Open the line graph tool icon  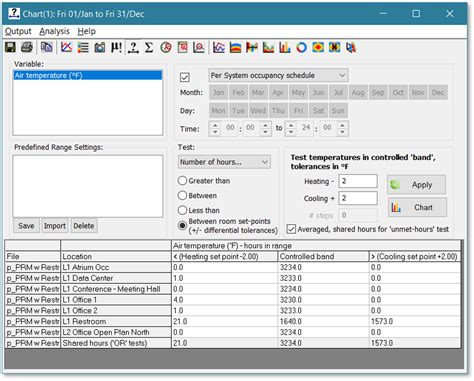point(66,47)
